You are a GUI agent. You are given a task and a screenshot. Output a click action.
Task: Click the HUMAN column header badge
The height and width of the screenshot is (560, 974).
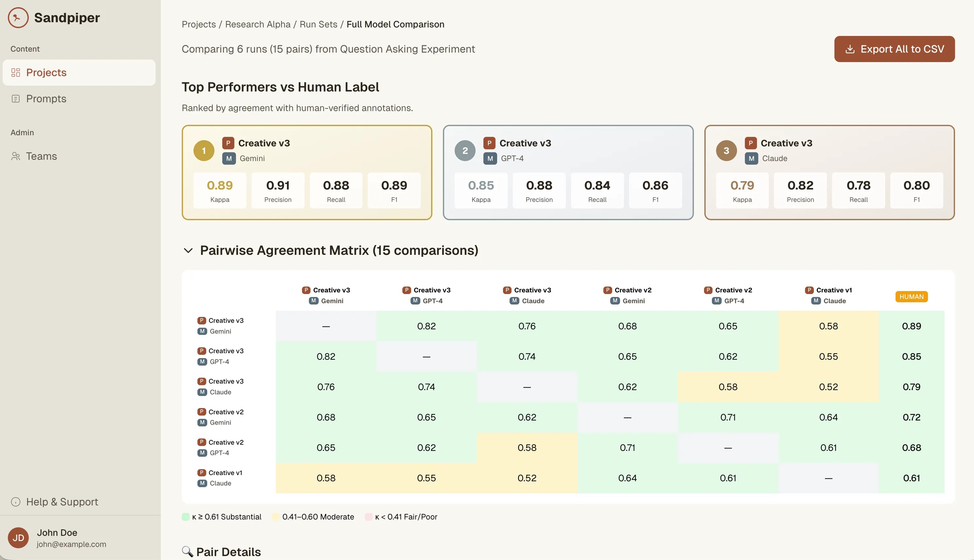point(911,297)
